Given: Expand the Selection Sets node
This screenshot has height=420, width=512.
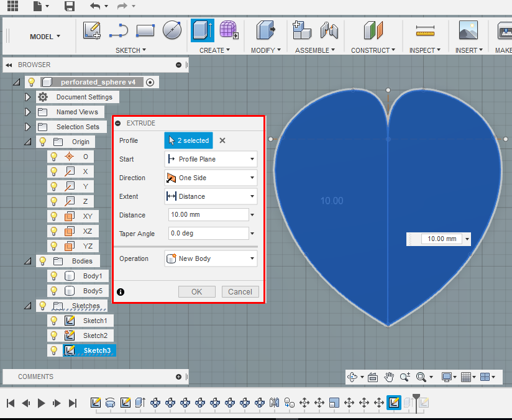Looking at the screenshot, I should coord(27,127).
